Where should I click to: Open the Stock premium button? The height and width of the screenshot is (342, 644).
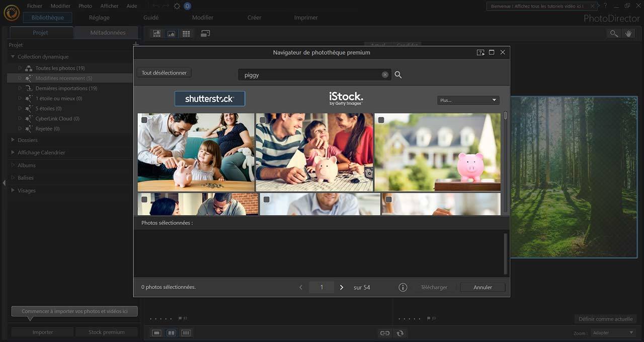tap(106, 332)
